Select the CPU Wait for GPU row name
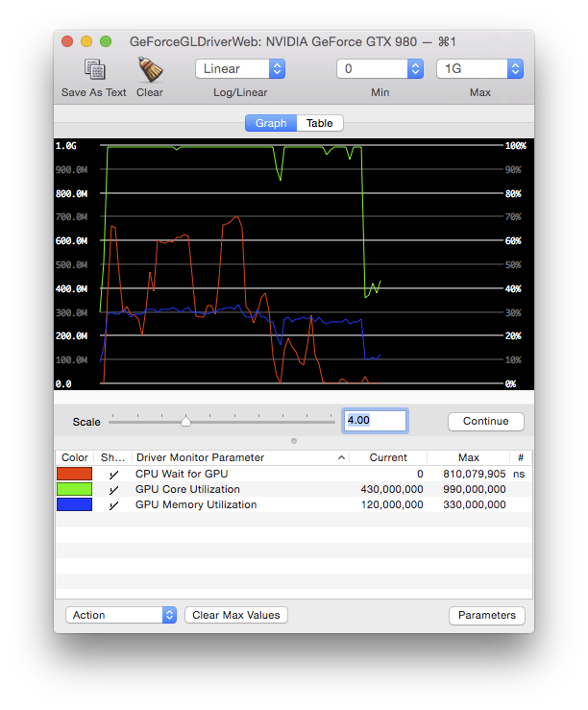 [182, 474]
